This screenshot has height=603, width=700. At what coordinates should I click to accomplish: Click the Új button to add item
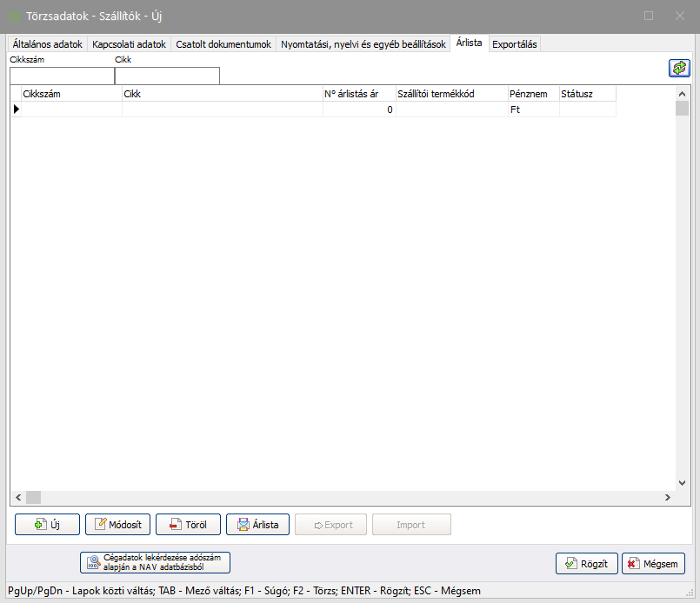tap(47, 524)
